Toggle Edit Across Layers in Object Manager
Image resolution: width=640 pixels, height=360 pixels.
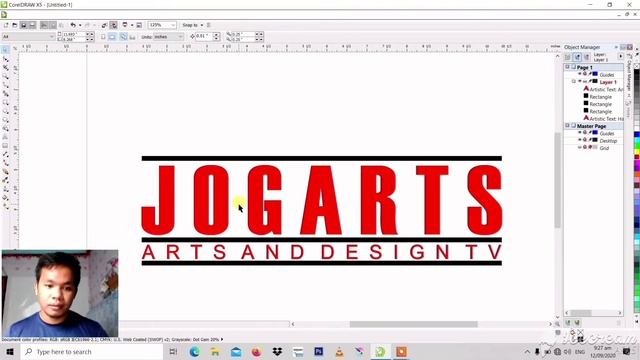click(x=577, y=57)
